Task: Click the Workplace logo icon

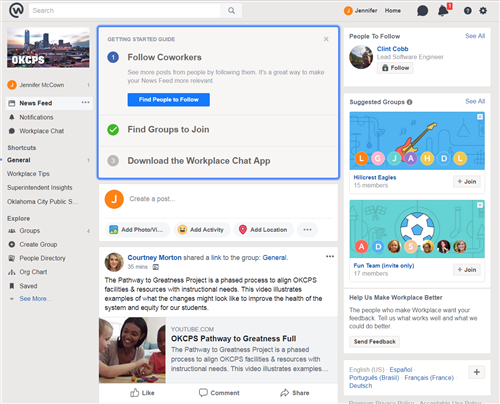Action: tap(16, 10)
